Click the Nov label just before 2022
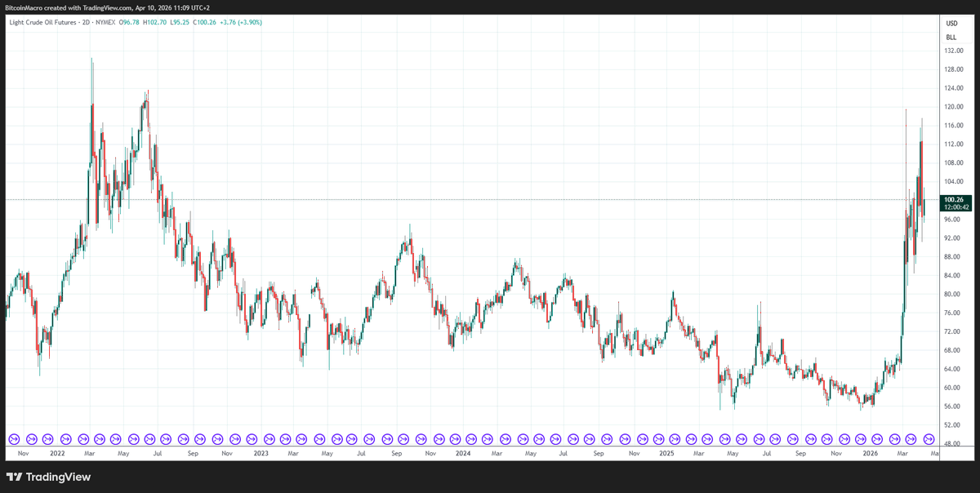The height and width of the screenshot is (493, 980). (x=23, y=453)
